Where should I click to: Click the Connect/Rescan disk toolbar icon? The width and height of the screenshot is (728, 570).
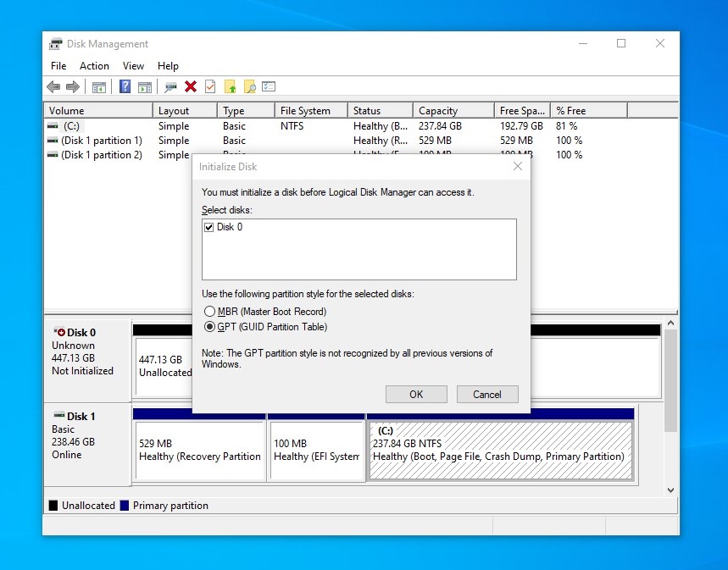(170, 86)
